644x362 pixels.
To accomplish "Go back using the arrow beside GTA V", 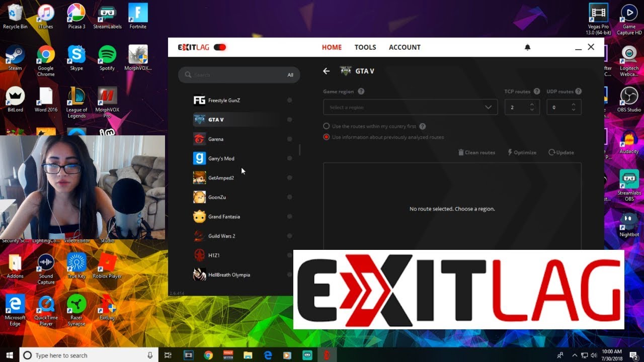I will coord(326,71).
